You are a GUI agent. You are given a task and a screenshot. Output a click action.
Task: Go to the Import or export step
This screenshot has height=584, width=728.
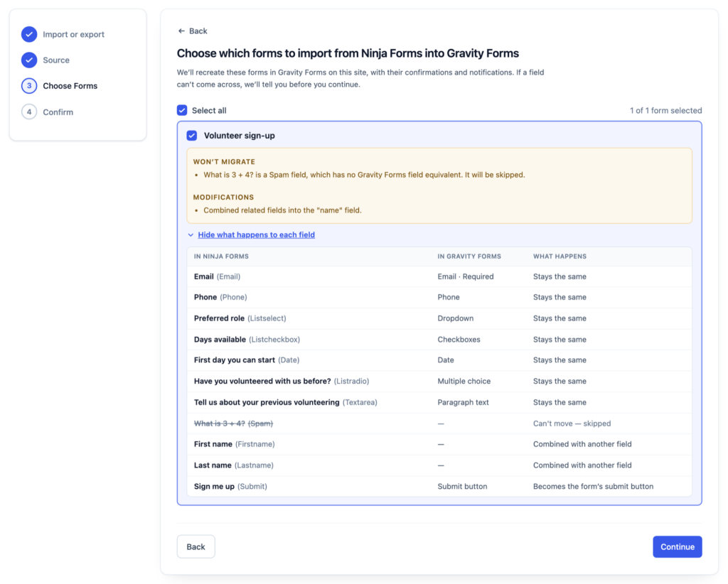pos(73,34)
